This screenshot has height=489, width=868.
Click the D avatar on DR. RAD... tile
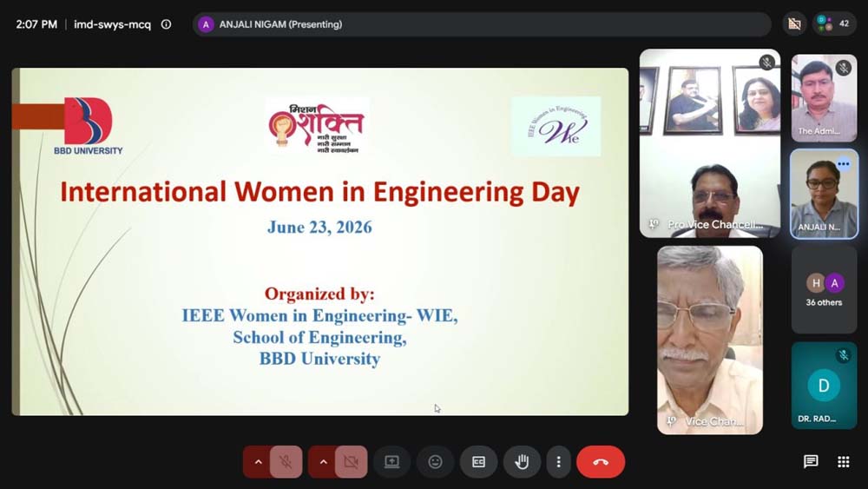pyautogui.click(x=824, y=386)
